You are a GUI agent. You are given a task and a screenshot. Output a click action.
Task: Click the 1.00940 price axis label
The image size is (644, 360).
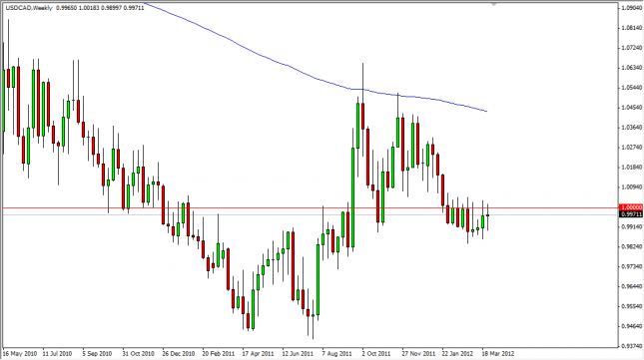[x=632, y=186]
